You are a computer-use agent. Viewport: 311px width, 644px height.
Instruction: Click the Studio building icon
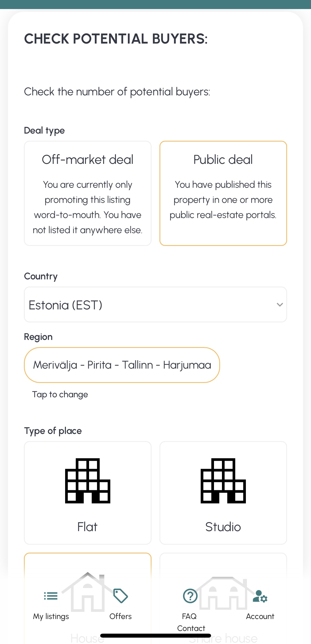223,480
